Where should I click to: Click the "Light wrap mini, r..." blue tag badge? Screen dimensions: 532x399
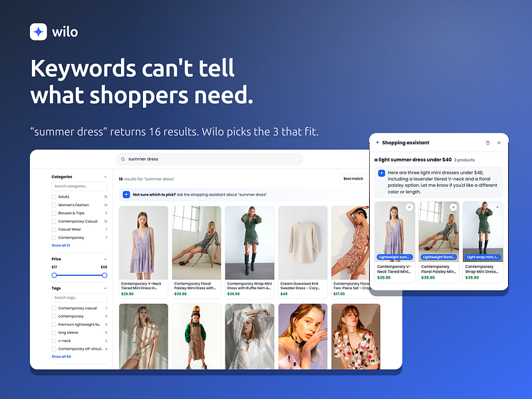click(483, 257)
